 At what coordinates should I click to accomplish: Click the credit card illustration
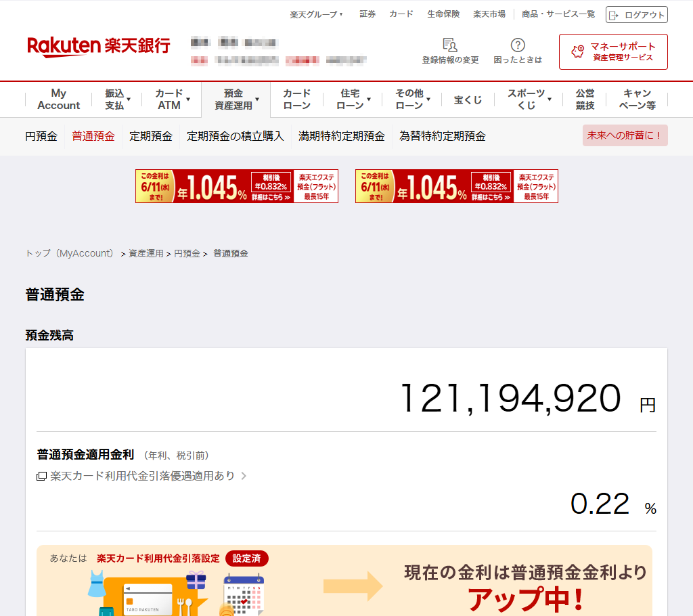[146, 599]
